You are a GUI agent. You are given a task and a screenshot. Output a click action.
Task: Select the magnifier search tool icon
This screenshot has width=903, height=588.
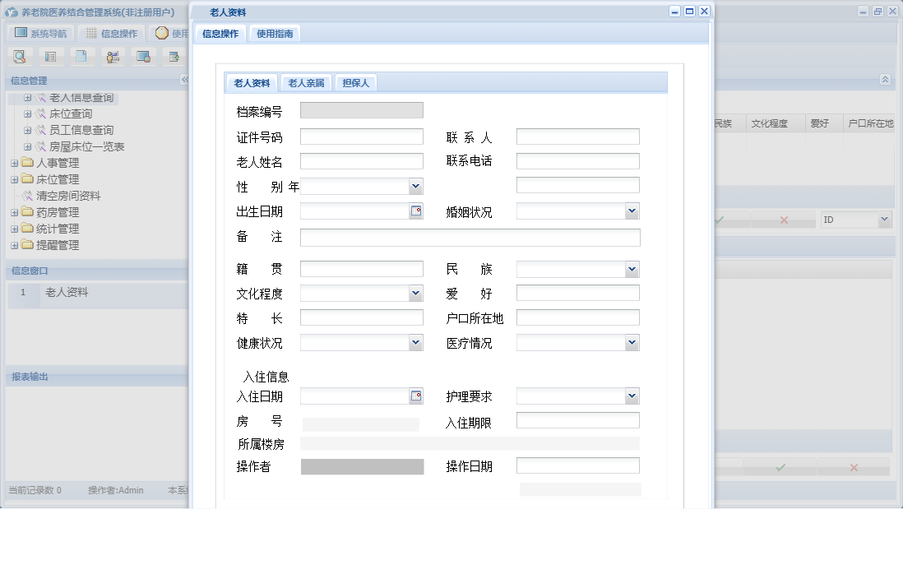tap(20, 56)
